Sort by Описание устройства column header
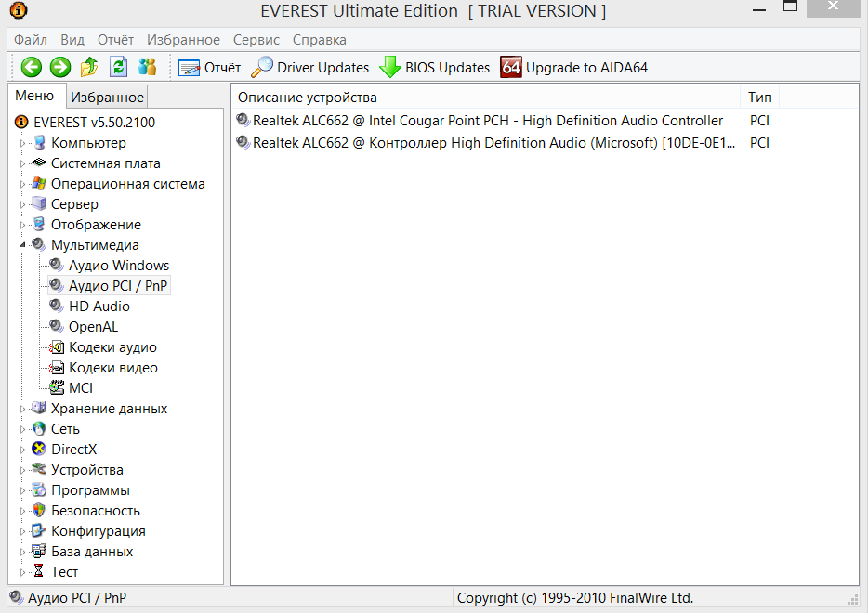 pos(485,98)
